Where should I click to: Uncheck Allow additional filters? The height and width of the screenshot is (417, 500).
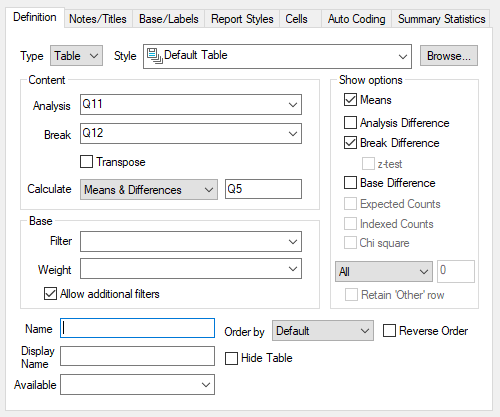pos(50,294)
